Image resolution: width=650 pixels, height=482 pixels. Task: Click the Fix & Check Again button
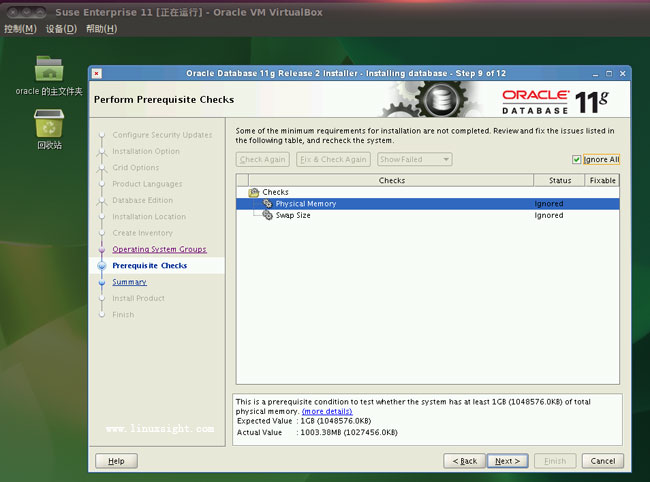[333, 160]
